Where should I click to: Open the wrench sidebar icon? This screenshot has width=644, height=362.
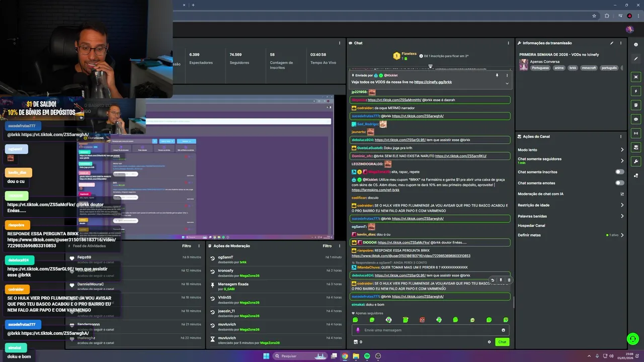point(636,161)
